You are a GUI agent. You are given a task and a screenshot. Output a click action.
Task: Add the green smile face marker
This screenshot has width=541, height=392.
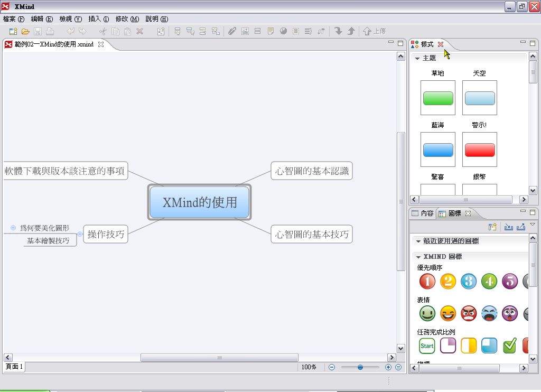click(x=427, y=314)
